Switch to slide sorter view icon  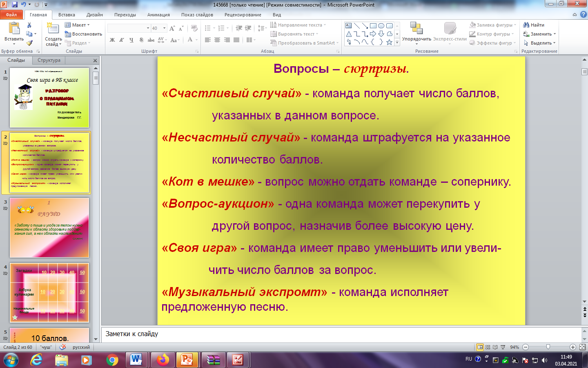click(488, 347)
